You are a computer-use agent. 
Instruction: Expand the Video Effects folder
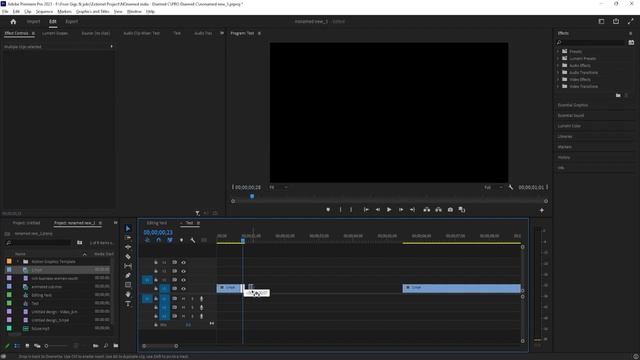click(x=558, y=79)
